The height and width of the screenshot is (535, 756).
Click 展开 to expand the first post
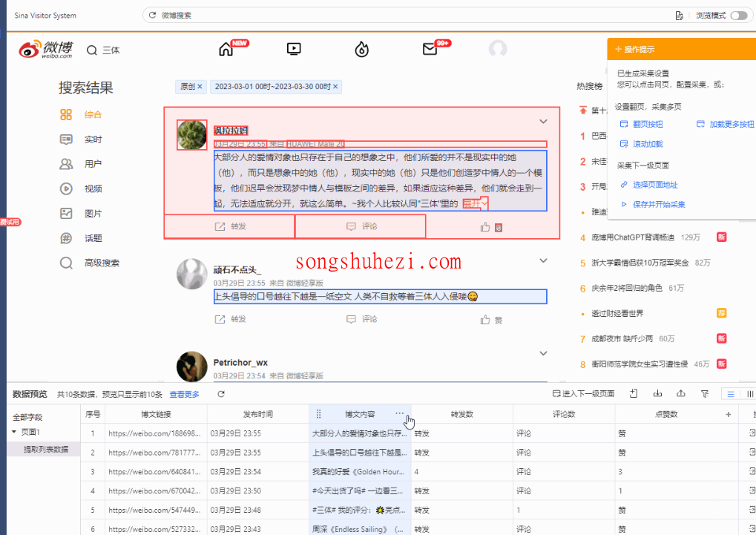tap(475, 203)
